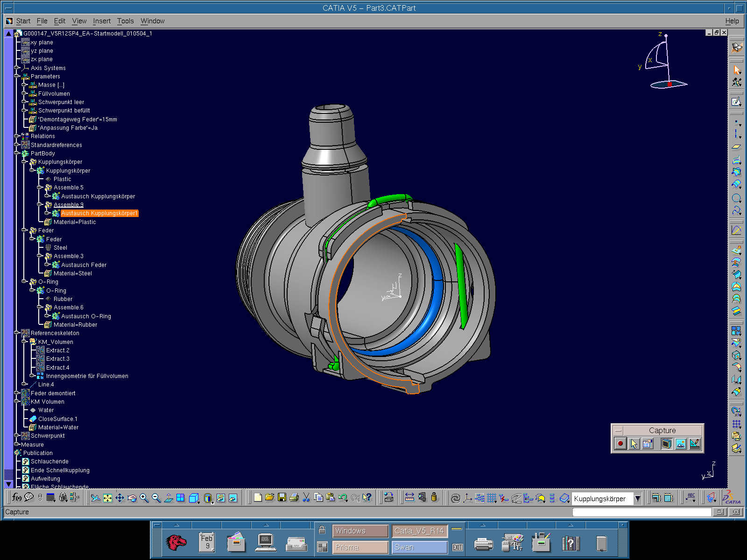Save the part with floppy icon

(282, 497)
